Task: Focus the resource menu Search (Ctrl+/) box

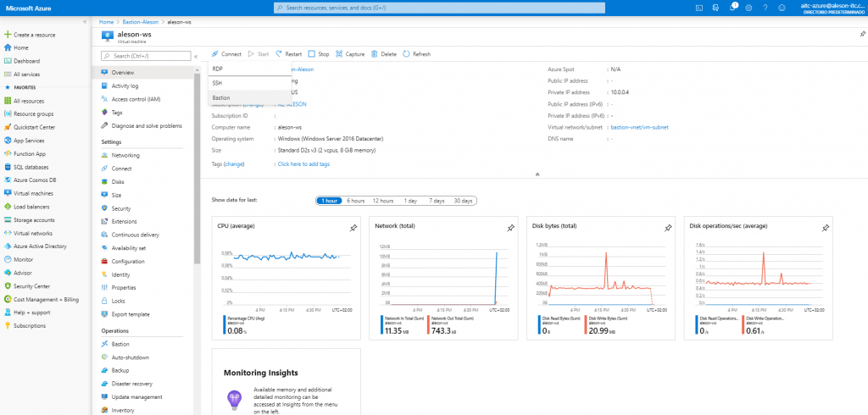Action: coord(146,56)
